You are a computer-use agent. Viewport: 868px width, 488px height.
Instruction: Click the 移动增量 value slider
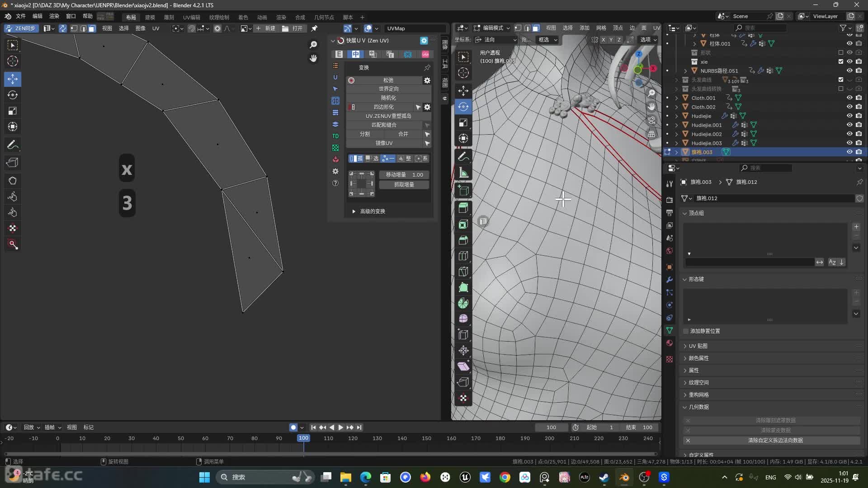coord(404,174)
